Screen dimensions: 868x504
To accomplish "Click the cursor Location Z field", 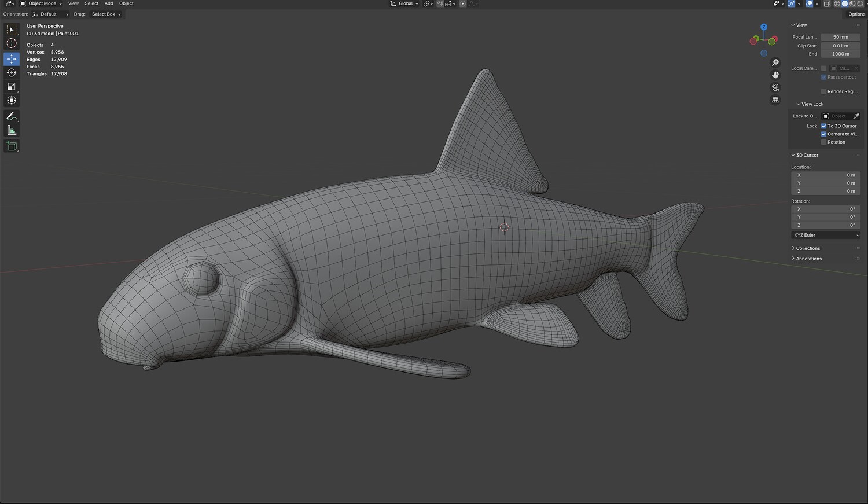I will click(x=826, y=191).
